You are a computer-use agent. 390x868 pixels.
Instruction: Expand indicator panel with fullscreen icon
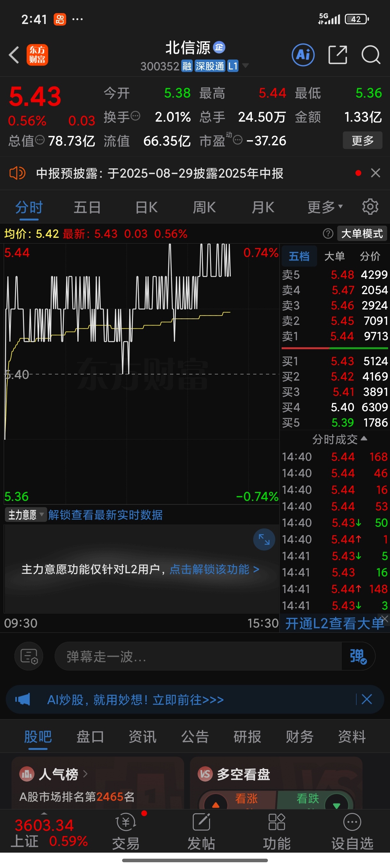(x=264, y=540)
